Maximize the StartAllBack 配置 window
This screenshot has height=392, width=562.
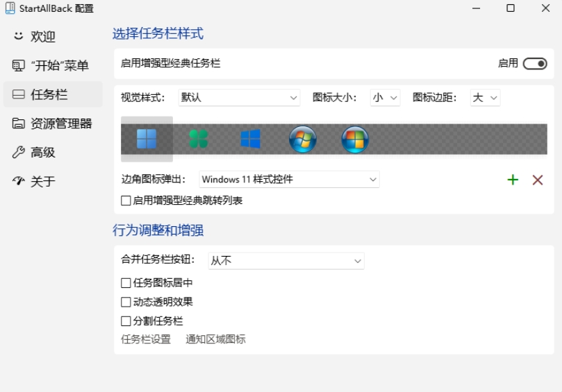click(511, 8)
